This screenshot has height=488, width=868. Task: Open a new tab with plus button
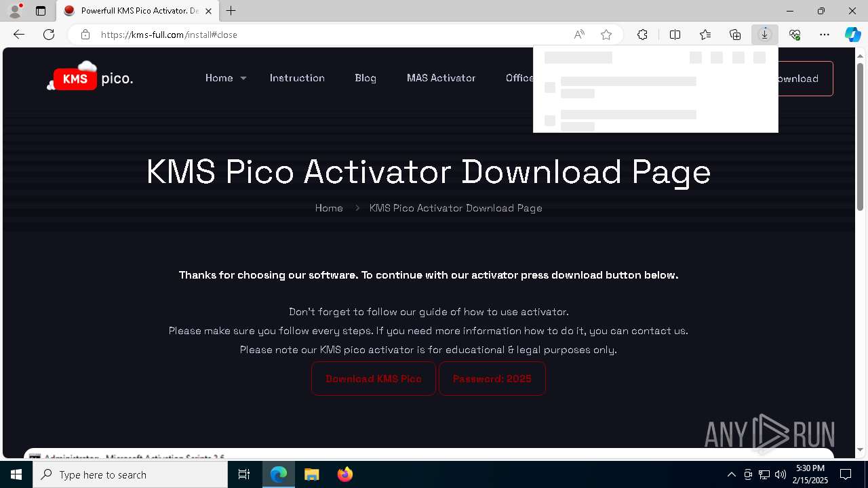click(231, 11)
